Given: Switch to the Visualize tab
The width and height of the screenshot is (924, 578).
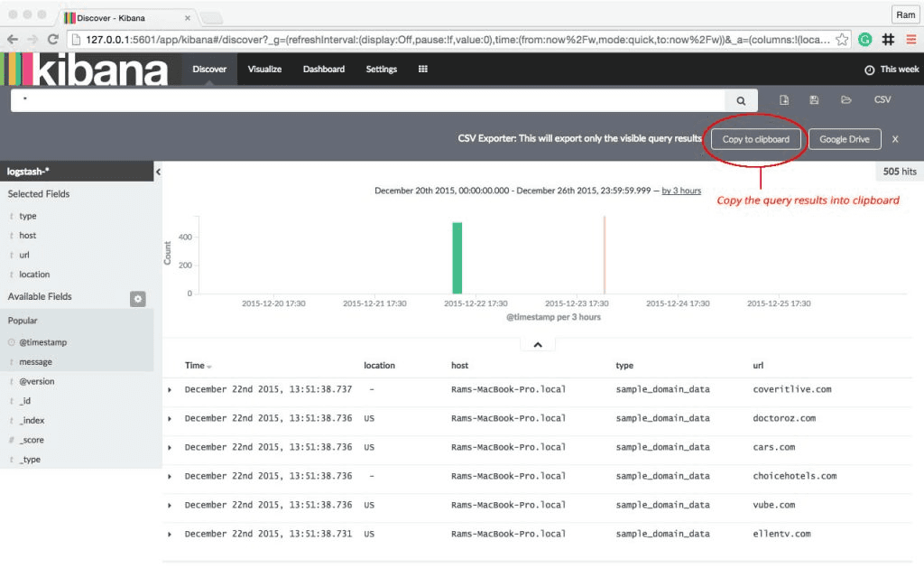Looking at the screenshot, I should click(x=264, y=68).
